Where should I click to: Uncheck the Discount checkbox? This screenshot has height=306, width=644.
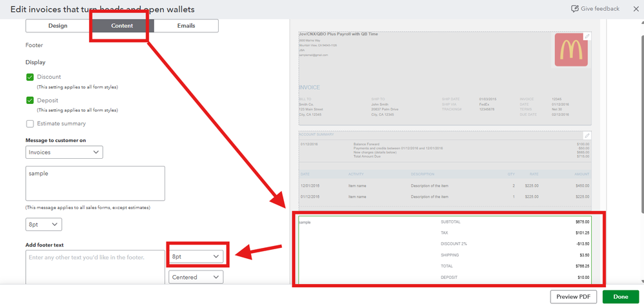(30, 77)
